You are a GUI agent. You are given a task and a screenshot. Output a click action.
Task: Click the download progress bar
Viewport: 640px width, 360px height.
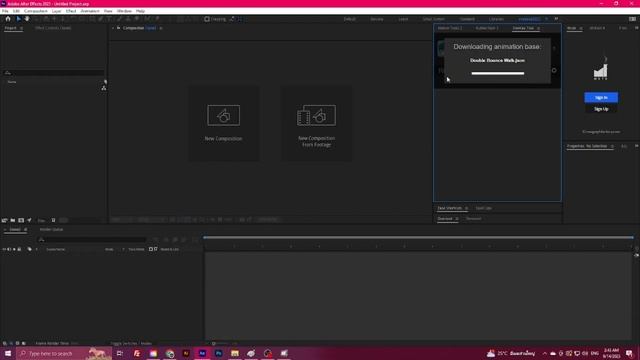tap(498, 73)
